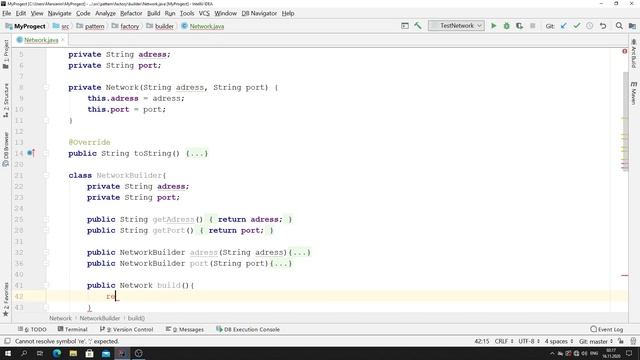Open Windows Start menu
This screenshot has width=640, height=360.
coord(7,353)
